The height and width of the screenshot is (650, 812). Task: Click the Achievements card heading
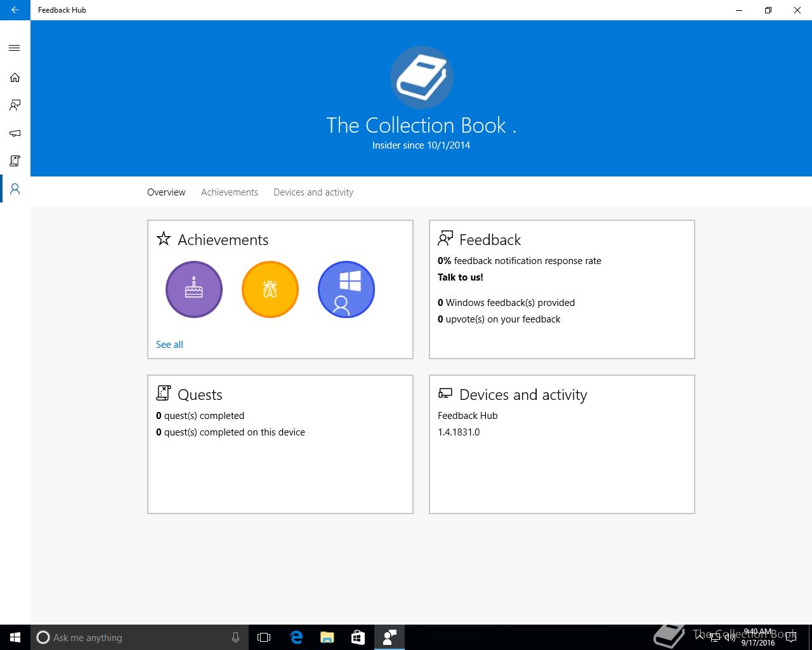point(223,240)
